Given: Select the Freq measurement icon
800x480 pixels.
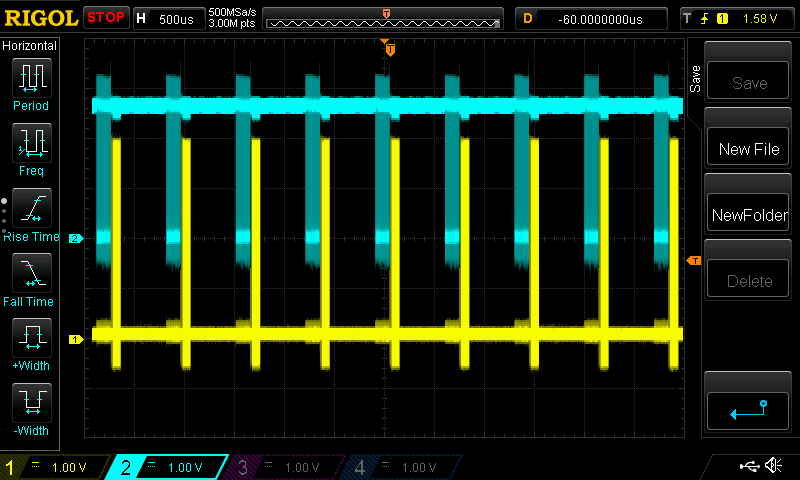Looking at the screenshot, I should pos(31,143).
